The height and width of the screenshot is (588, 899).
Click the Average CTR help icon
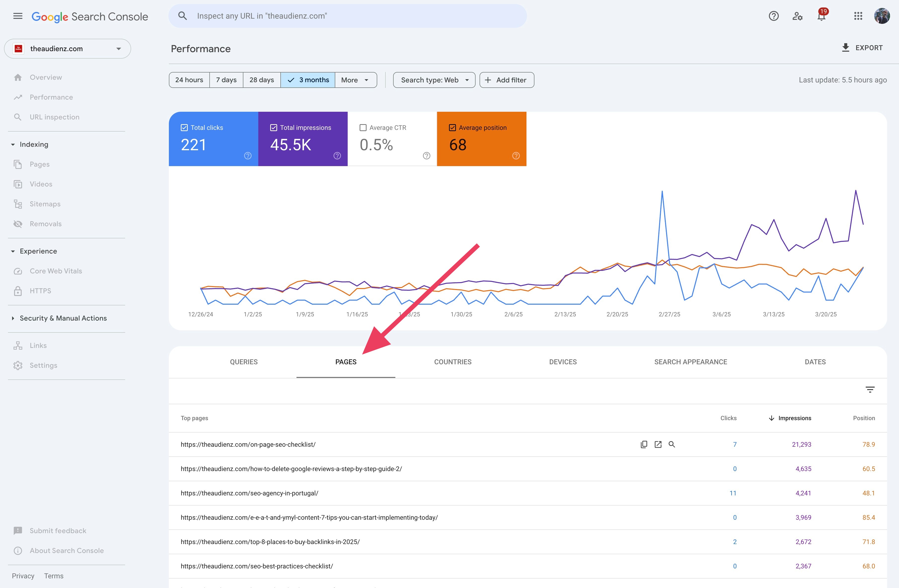pos(426,156)
